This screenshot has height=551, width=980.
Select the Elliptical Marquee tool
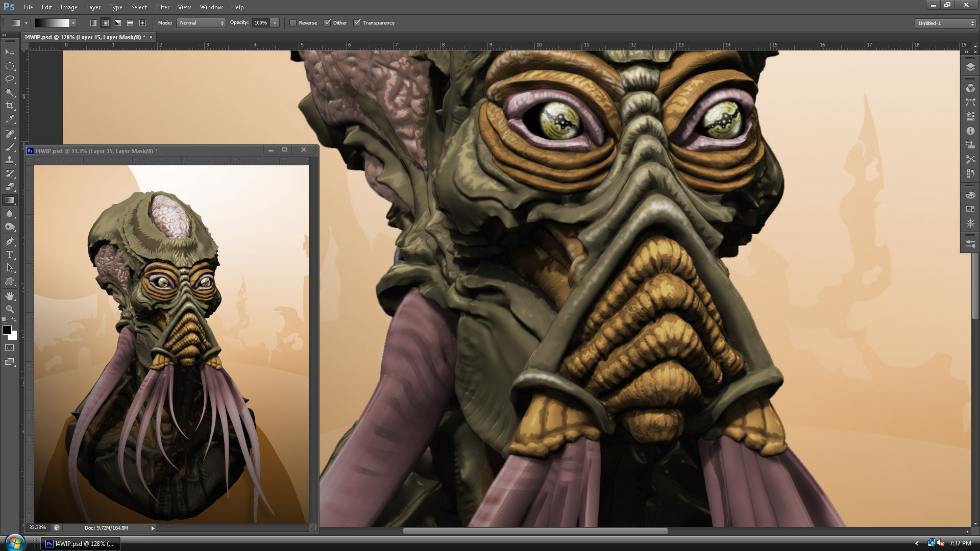[x=10, y=66]
